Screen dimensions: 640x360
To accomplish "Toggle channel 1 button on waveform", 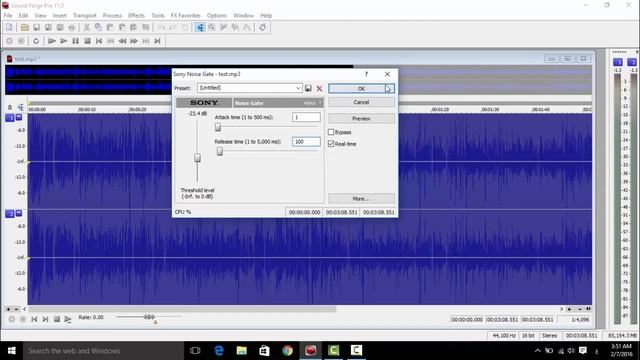I will point(10,118).
